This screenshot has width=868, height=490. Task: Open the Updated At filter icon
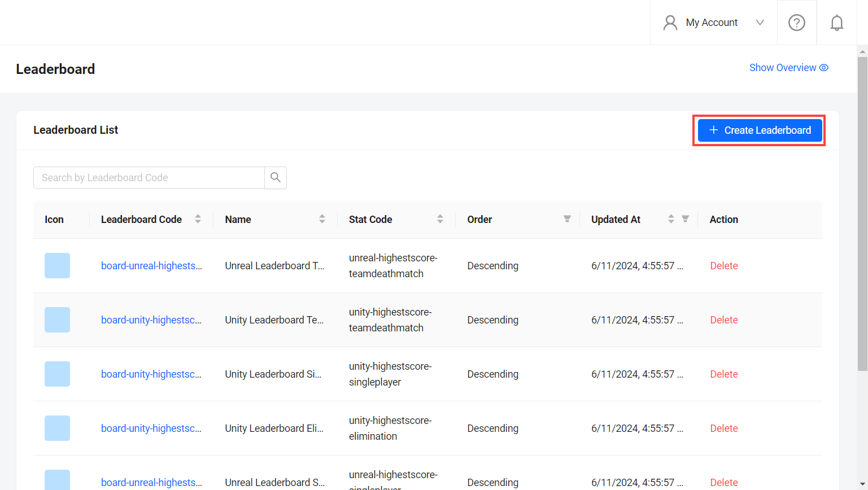pos(685,219)
